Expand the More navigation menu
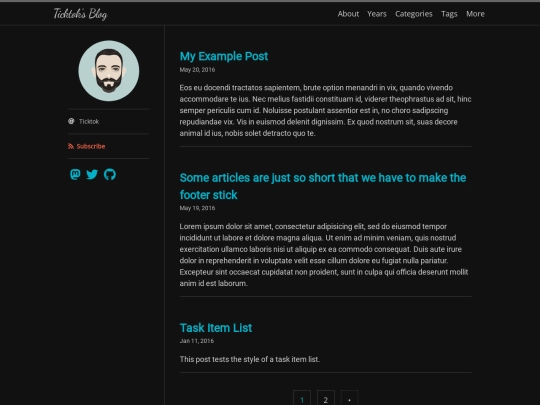The width and height of the screenshot is (540, 405). click(x=475, y=14)
